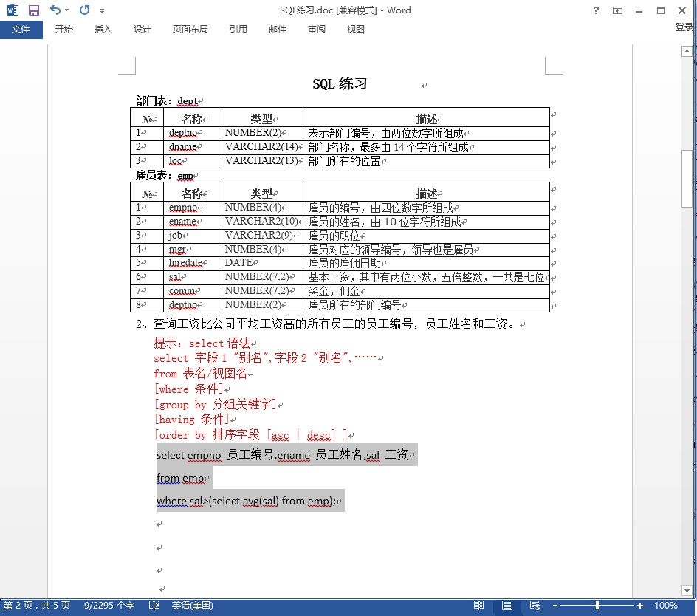Zoom in with the plus button

[x=639, y=606]
